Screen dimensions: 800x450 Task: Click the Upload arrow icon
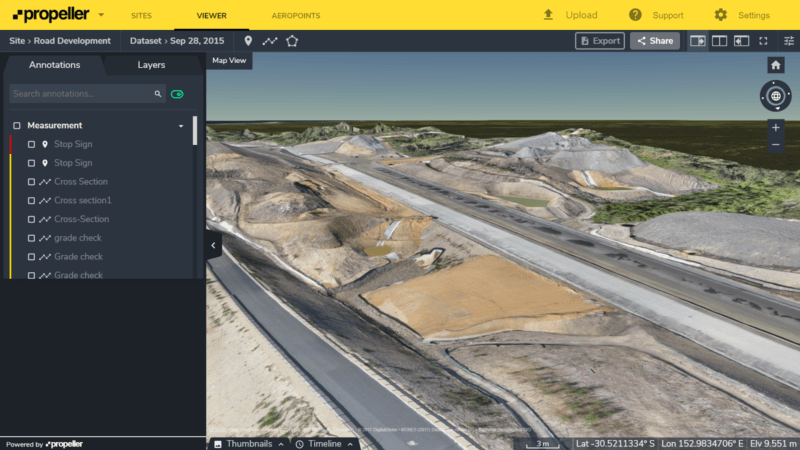coord(548,15)
